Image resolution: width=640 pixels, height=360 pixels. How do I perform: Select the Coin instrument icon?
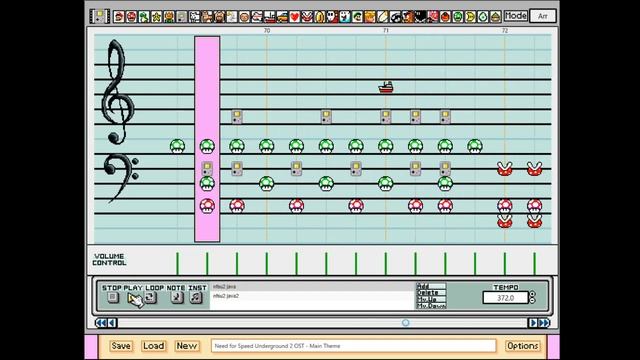tap(320, 17)
